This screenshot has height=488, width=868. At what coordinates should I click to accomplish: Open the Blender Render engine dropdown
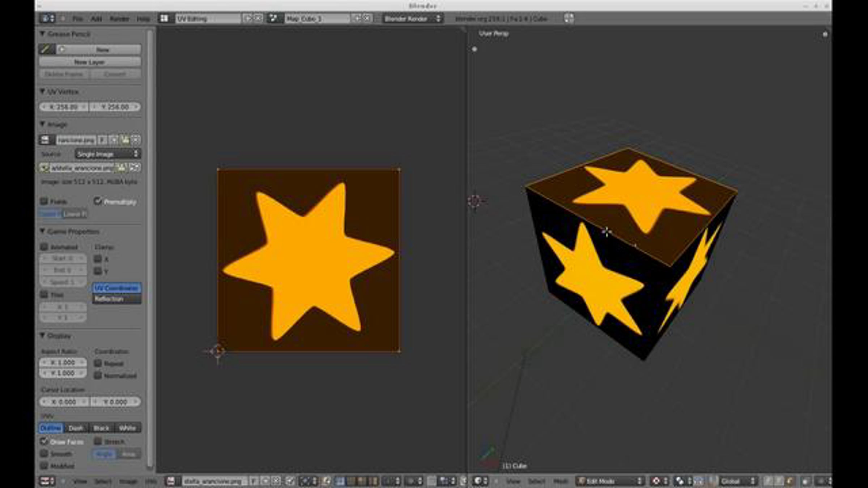coord(412,18)
